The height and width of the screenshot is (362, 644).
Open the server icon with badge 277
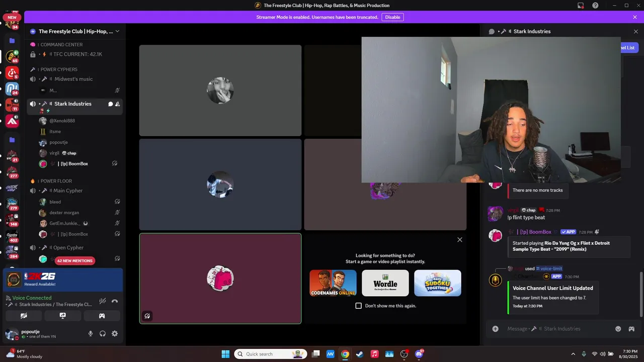pyautogui.click(x=12, y=171)
